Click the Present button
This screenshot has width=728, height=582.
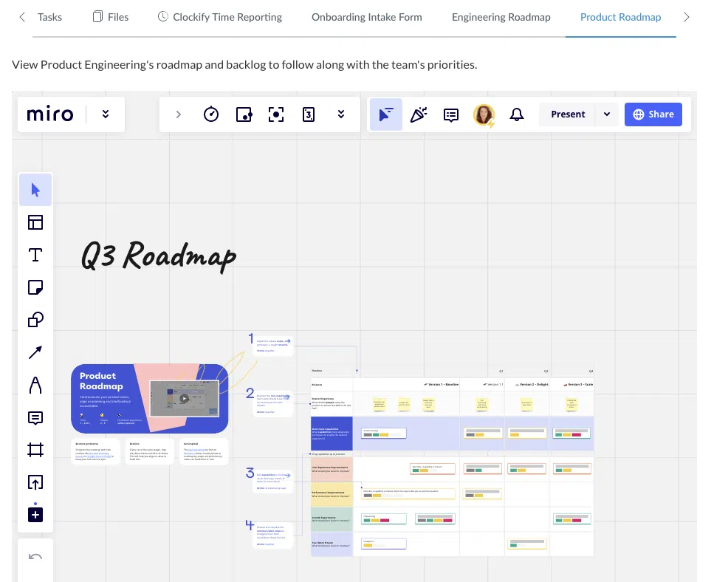click(568, 114)
